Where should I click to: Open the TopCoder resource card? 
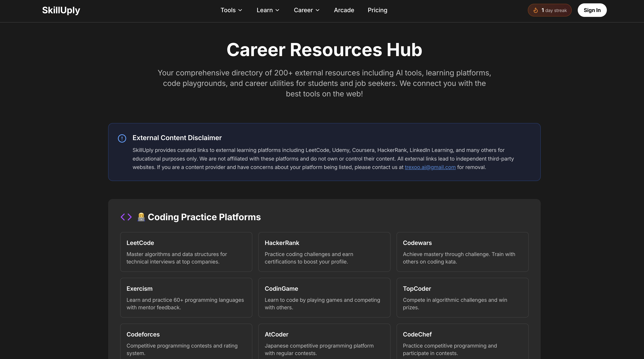tap(462, 297)
